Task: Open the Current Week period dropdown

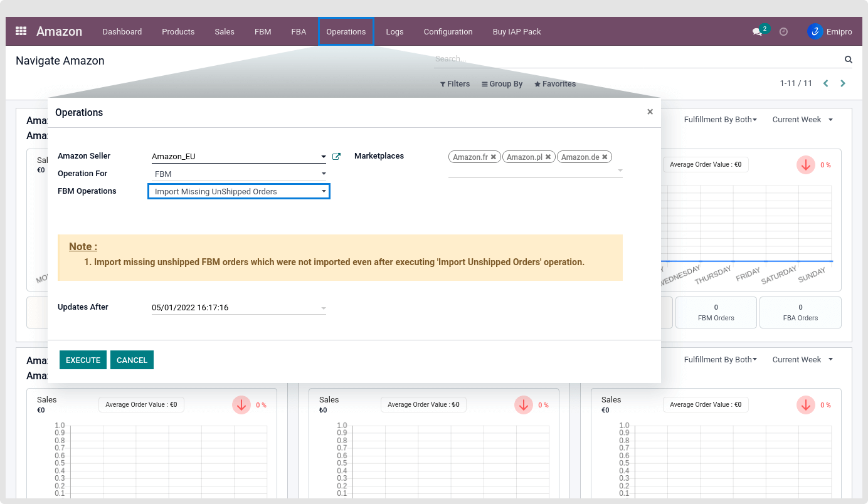Action: coord(802,120)
